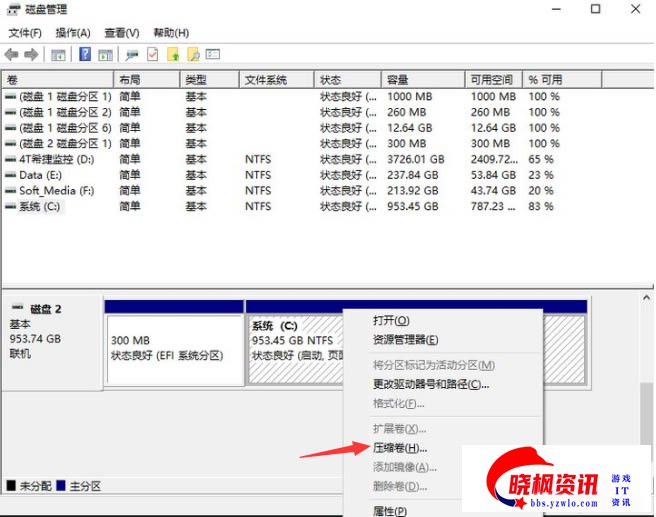Click the show/hide action pane icon
The height and width of the screenshot is (517, 656).
105,54
